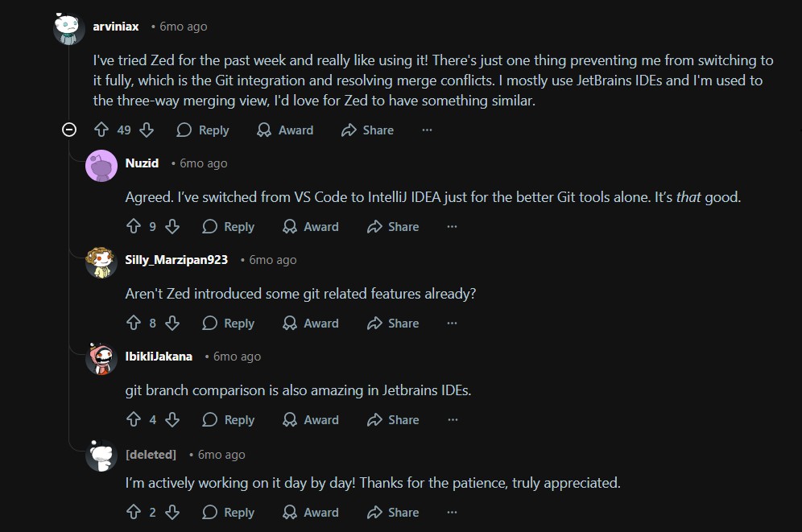
Task: Click Nuzid's purple avatar
Action: pos(101,167)
